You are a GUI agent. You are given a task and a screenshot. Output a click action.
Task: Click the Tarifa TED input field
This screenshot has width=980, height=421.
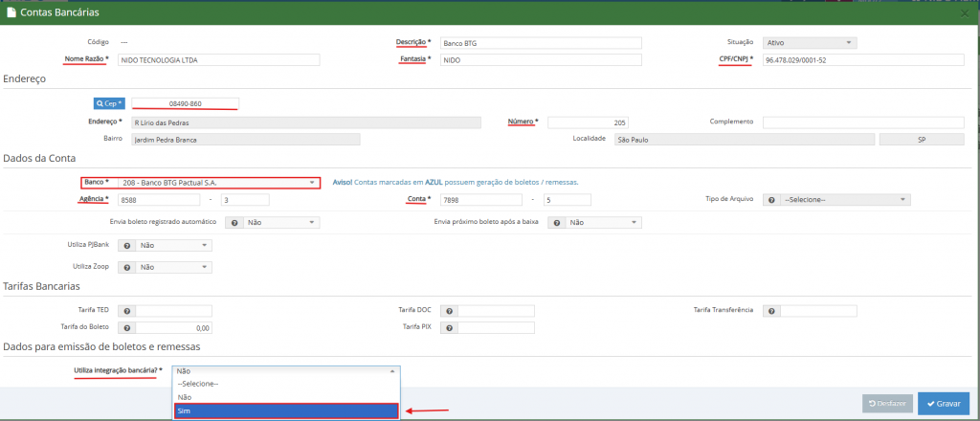click(x=174, y=311)
